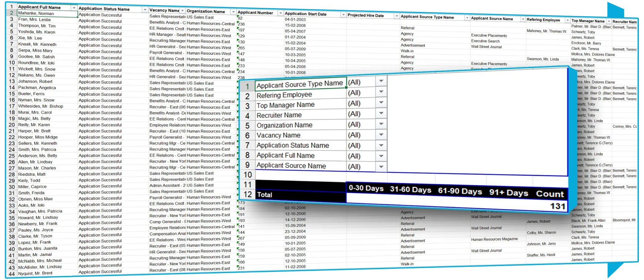Open the Applicant Source Type Name header filter
This screenshot has height=280, width=644.
click(467, 18)
